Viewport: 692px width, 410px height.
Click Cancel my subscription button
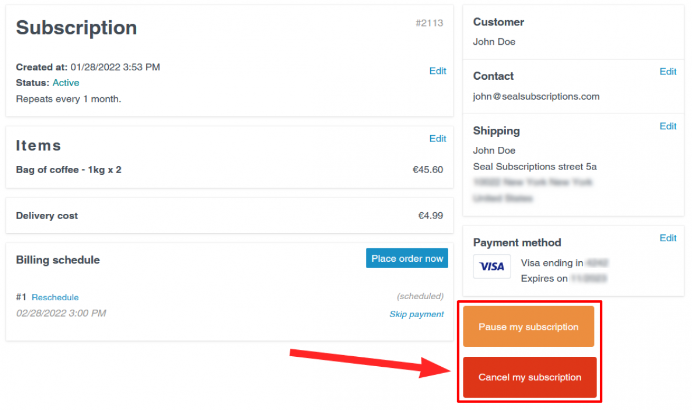pyautogui.click(x=530, y=377)
